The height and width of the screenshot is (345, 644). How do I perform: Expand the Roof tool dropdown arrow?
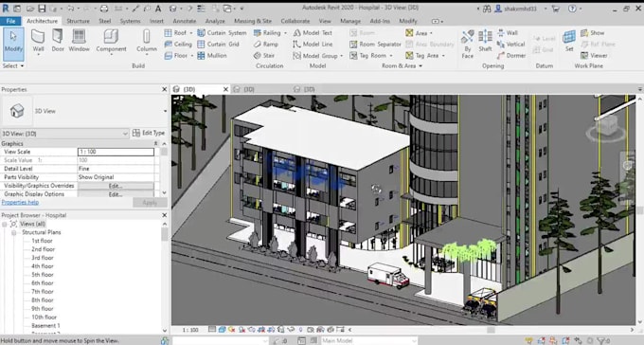pos(191,33)
